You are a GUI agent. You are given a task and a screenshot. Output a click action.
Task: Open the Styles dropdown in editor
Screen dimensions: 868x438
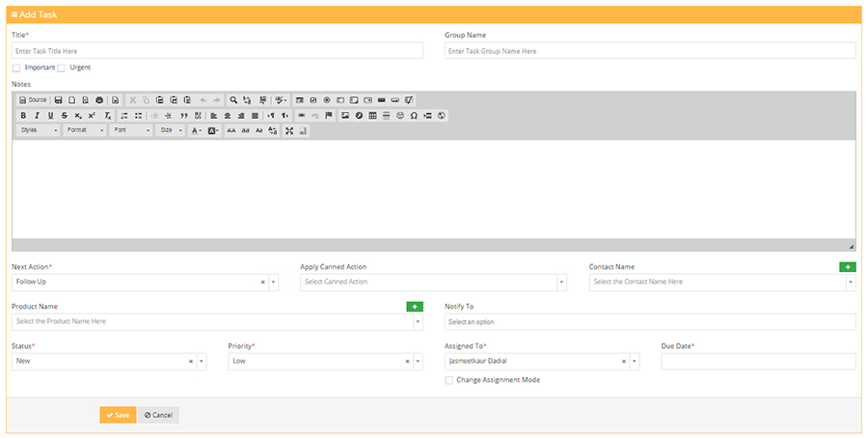39,130
